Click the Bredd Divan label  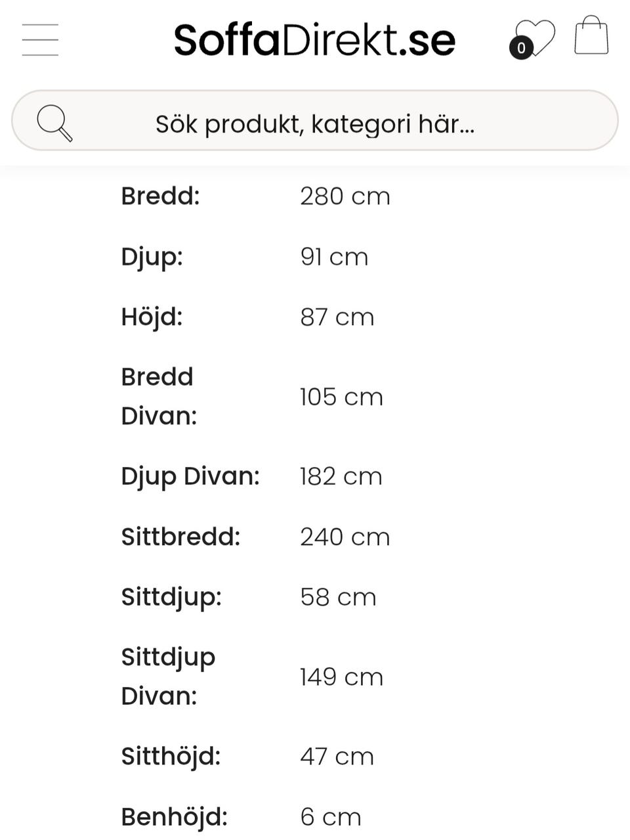tap(158, 396)
